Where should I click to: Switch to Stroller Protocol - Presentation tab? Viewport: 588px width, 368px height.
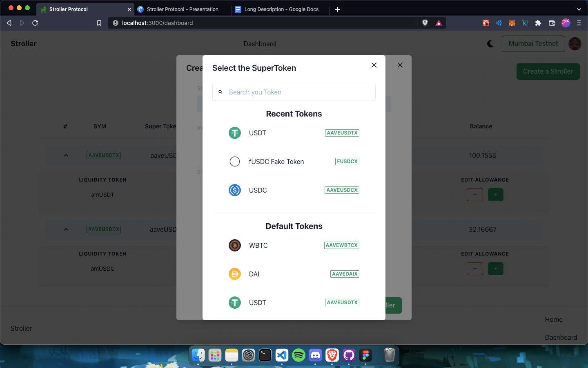[x=183, y=9]
